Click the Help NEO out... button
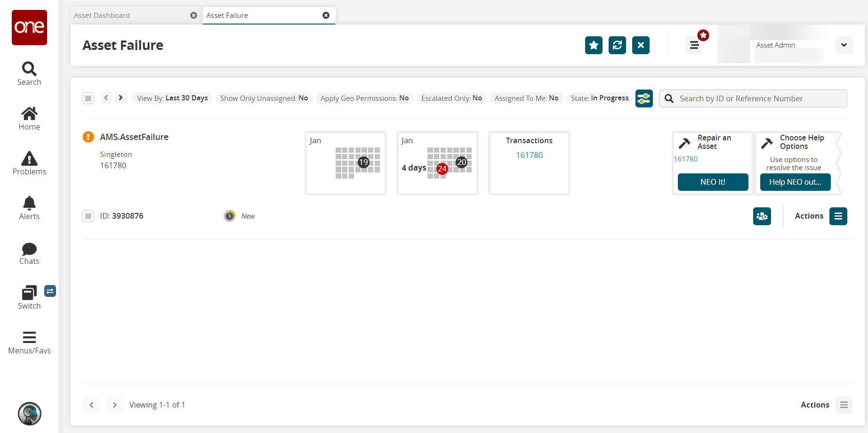Image resolution: width=868 pixels, height=433 pixels. [795, 182]
